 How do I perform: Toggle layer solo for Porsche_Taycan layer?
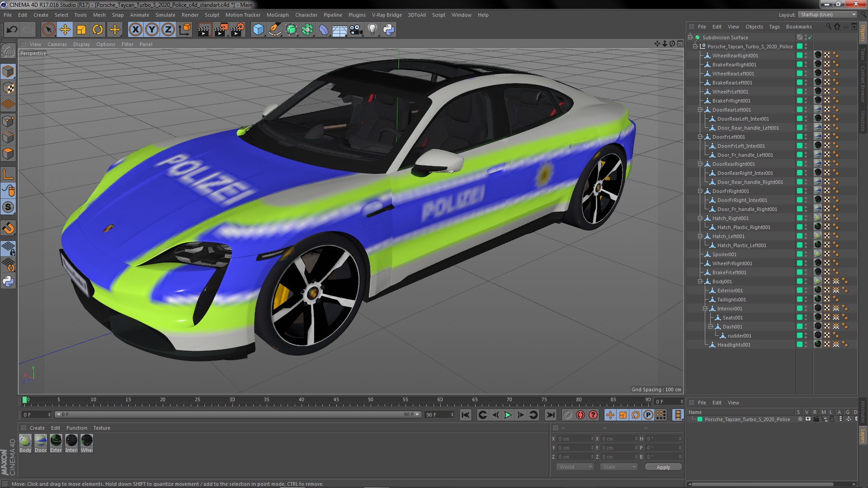(x=800, y=419)
